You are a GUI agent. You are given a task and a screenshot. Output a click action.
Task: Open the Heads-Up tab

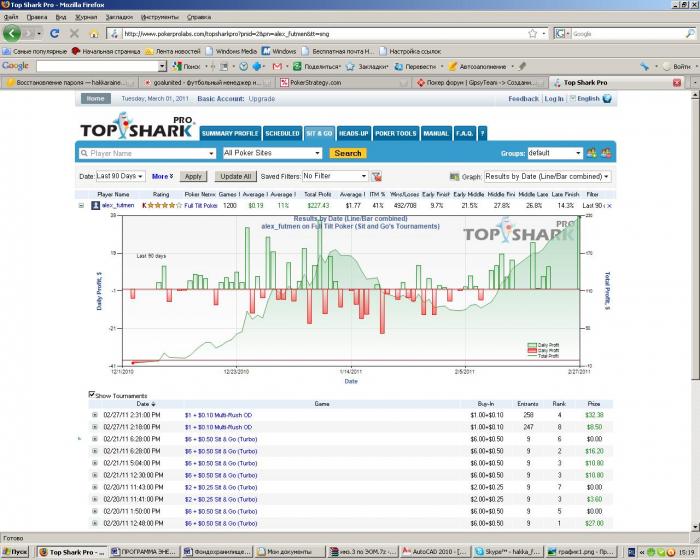pos(354,133)
